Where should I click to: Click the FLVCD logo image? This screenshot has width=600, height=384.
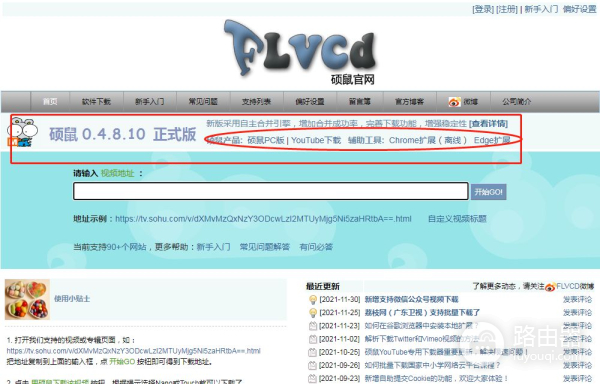[x=301, y=51]
